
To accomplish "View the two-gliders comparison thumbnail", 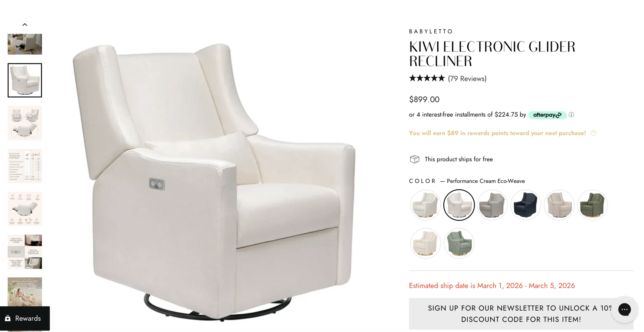I will tap(25, 123).
